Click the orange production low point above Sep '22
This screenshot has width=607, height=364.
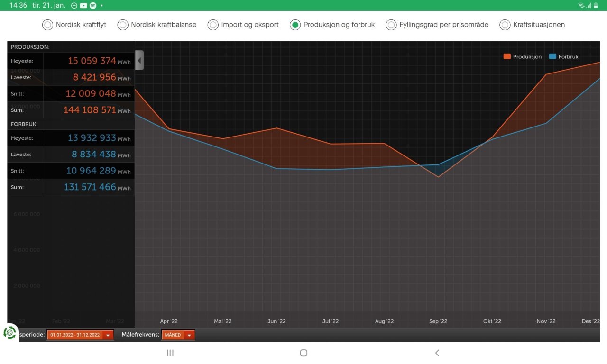(438, 177)
